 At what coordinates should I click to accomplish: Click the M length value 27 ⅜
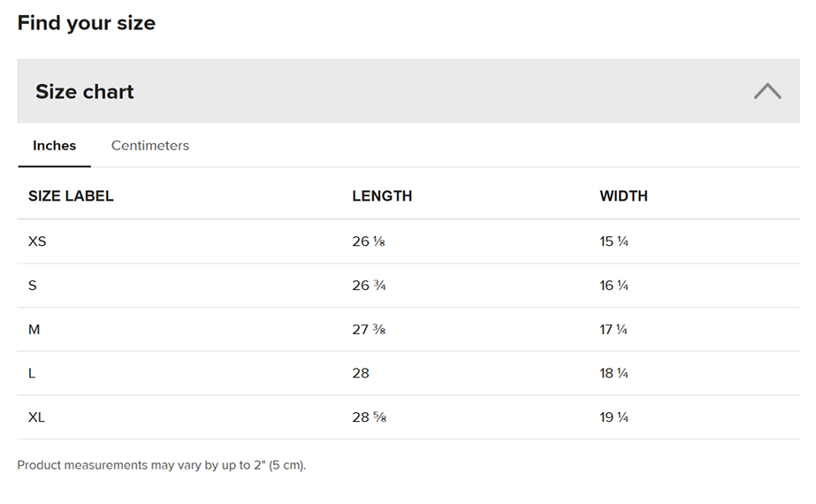[369, 330]
